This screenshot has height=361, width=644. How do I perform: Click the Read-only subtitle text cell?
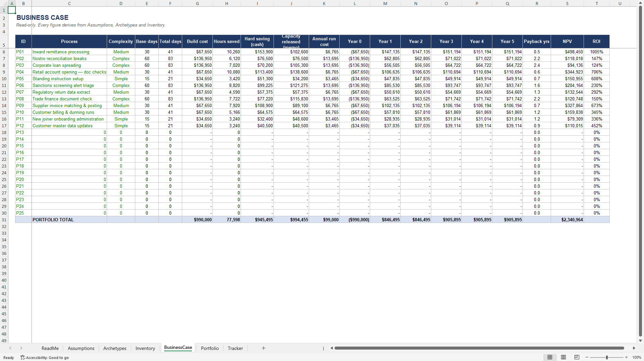click(x=91, y=25)
